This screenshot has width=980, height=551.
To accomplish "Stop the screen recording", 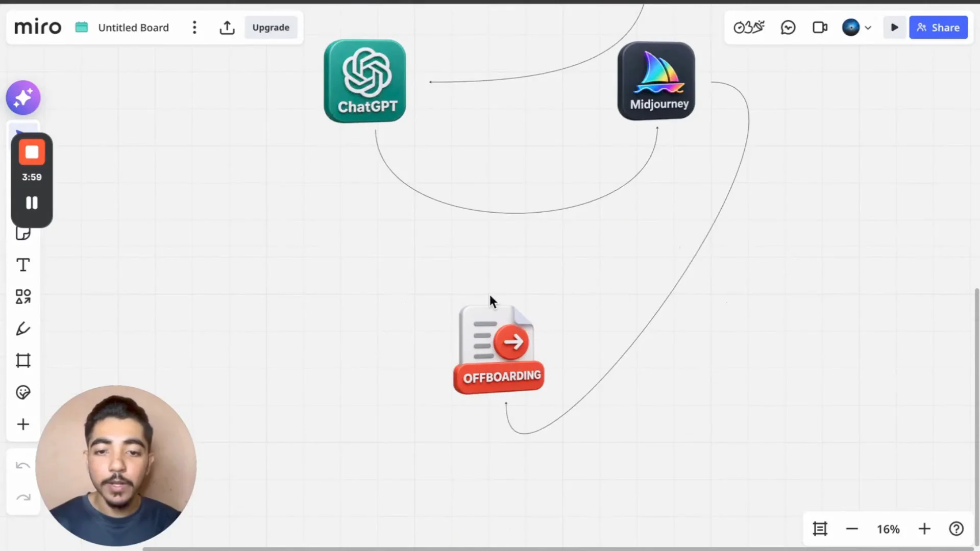I will (32, 152).
